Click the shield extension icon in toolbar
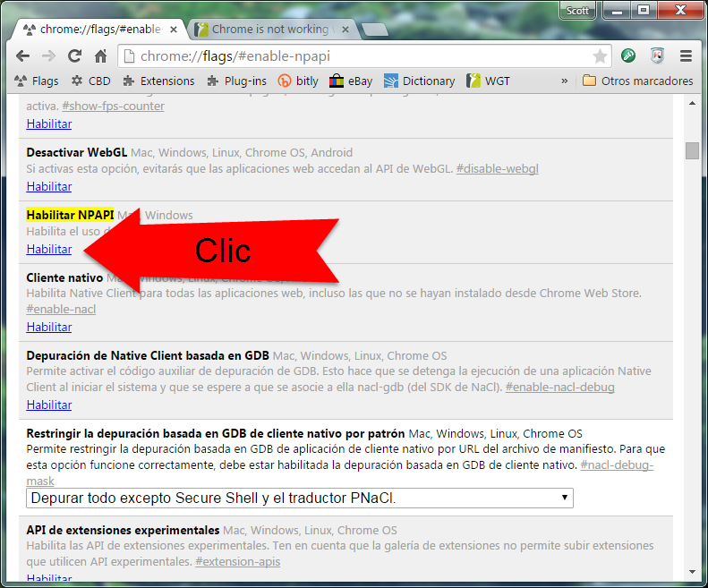Image resolution: width=708 pixels, height=588 pixels. pyautogui.click(x=657, y=56)
